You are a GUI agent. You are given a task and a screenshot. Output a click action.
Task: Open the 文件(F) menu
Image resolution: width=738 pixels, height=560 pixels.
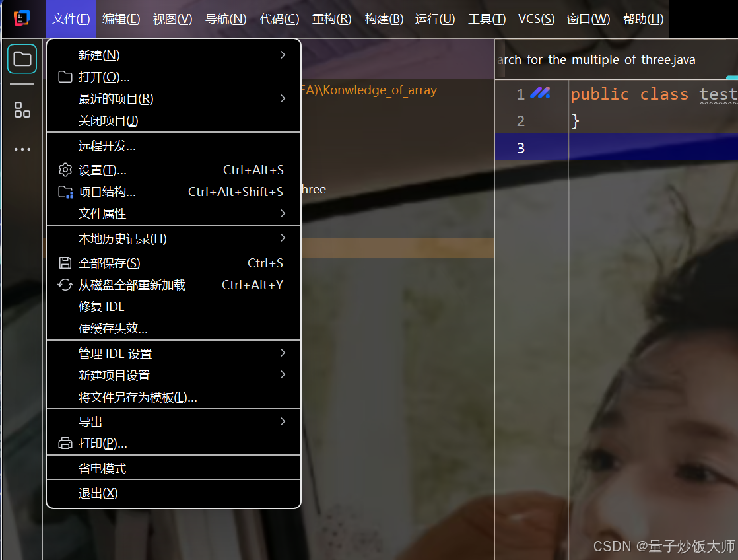click(x=71, y=19)
